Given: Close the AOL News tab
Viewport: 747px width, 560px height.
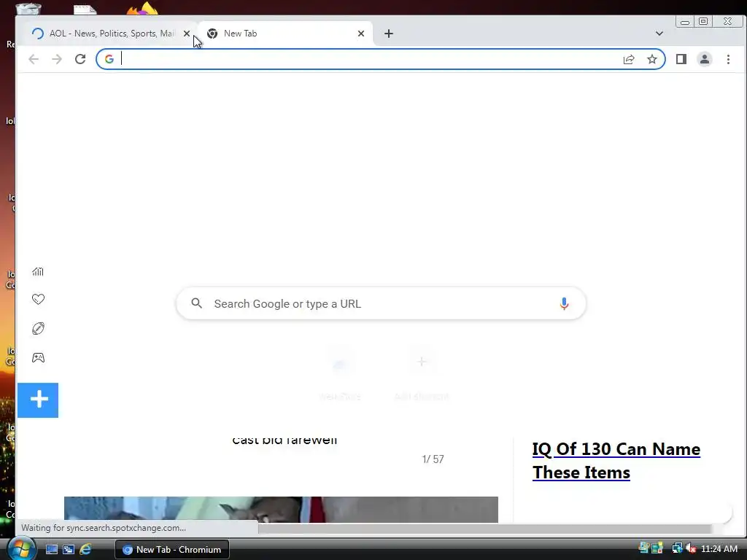Looking at the screenshot, I should click(x=187, y=34).
